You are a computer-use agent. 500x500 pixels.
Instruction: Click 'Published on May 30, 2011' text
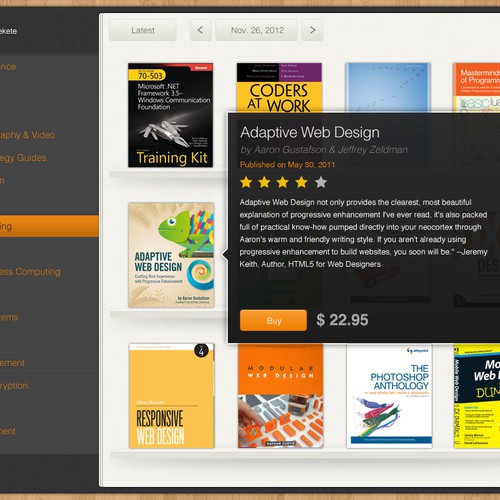[287, 164]
